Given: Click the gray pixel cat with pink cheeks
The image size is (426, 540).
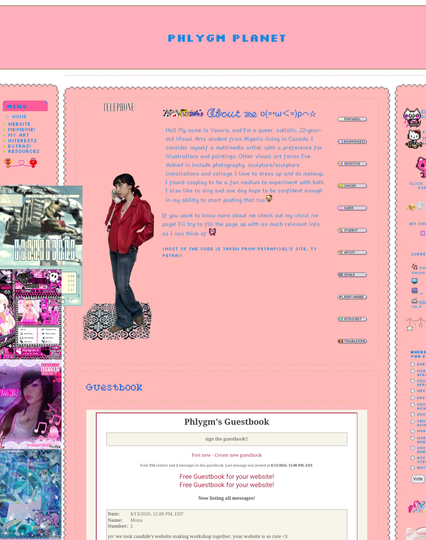Looking at the screenshot, I should 412,117.
